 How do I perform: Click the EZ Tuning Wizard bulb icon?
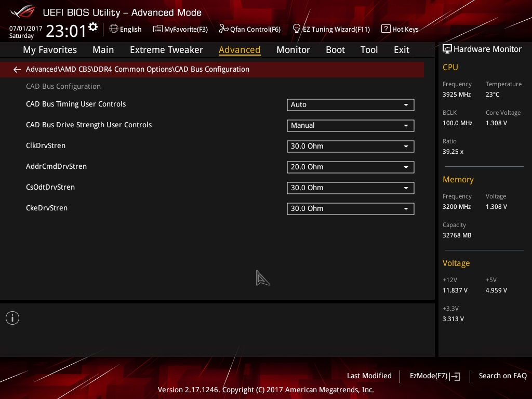pos(297,29)
